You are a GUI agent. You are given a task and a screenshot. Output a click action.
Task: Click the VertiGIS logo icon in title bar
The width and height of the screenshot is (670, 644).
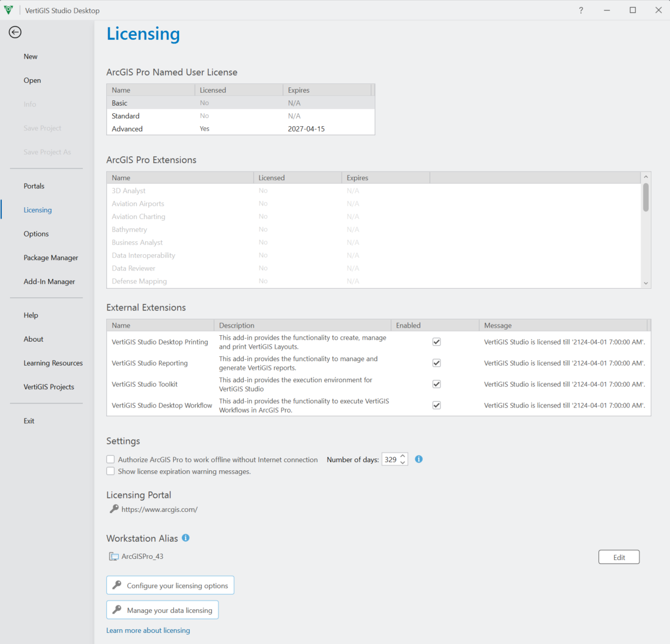click(9, 10)
